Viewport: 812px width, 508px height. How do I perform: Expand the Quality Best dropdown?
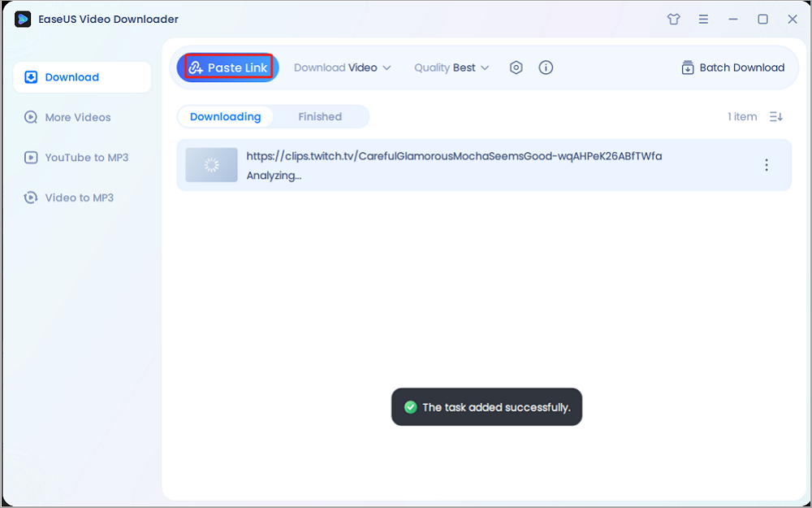451,67
